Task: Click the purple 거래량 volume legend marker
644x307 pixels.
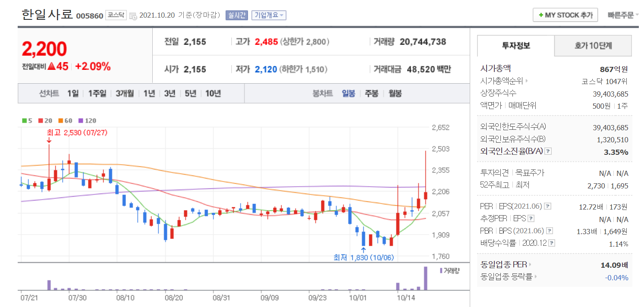Action: tap(441, 270)
